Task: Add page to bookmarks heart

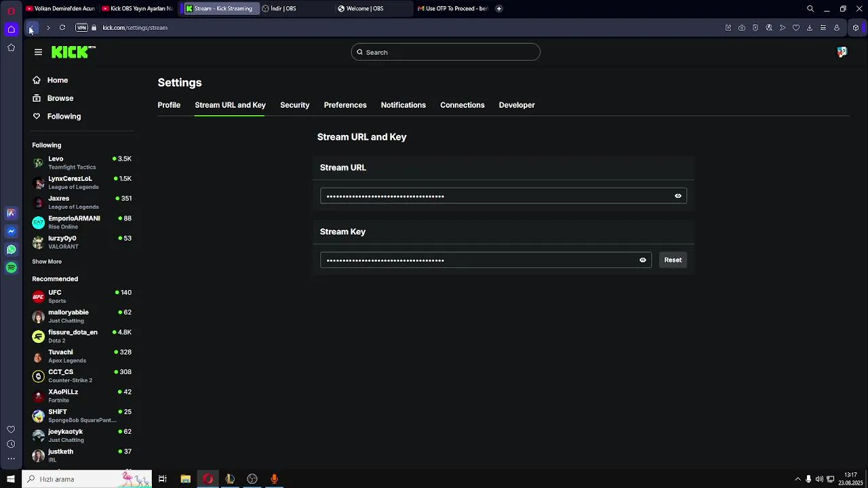Action: coord(796,28)
